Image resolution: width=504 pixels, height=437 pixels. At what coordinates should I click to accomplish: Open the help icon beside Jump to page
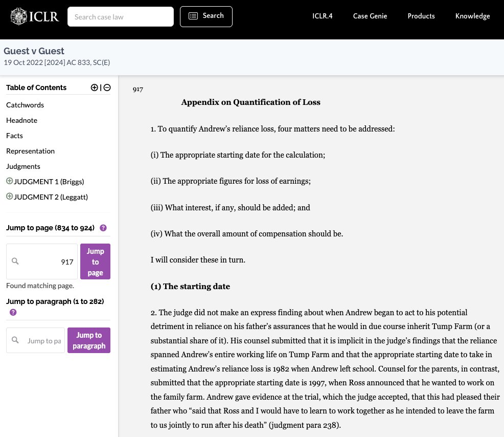[x=103, y=228]
